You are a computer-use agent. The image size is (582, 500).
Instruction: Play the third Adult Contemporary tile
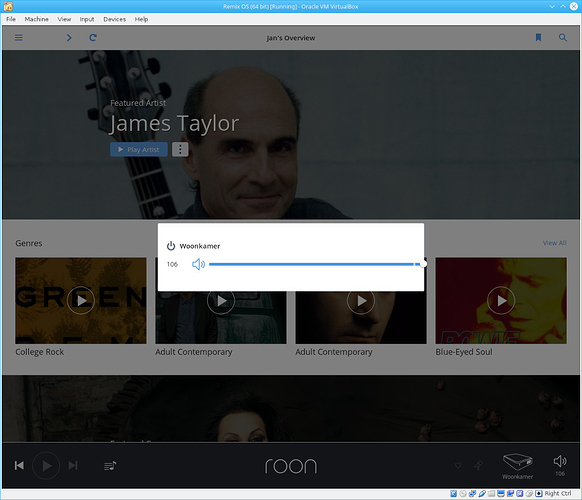(361, 300)
